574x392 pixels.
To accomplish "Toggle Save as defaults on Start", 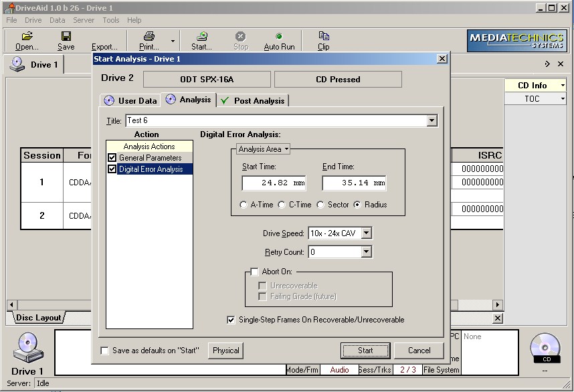I will [x=105, y=351].
